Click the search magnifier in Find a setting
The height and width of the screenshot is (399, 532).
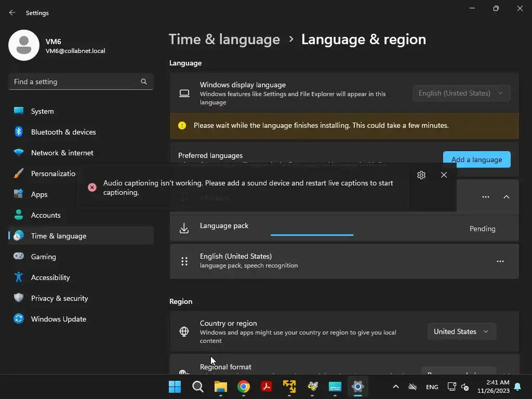[144, 82]
